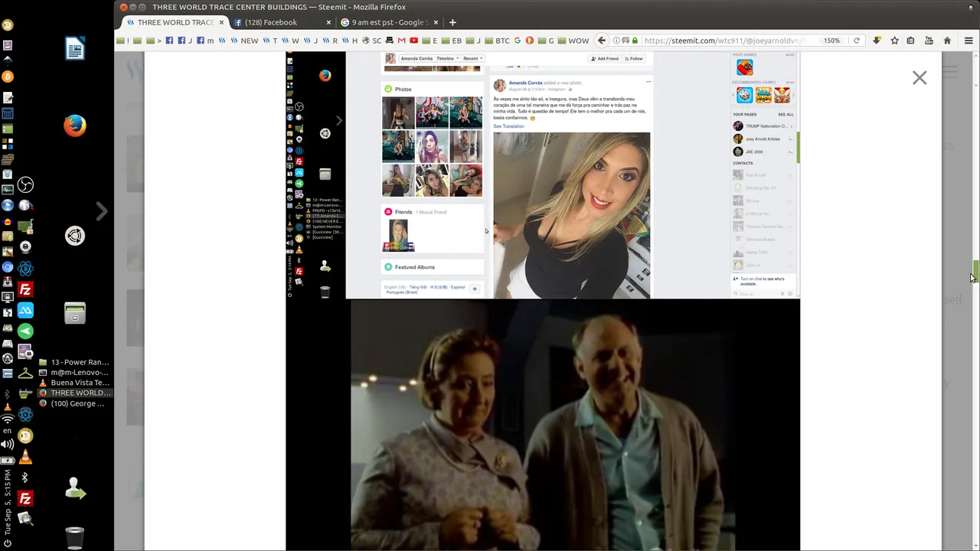The height and width of the screenshot is (551, 980).
Task: Open the Ubuntu logo icon in panel
Action: point(75,236)
